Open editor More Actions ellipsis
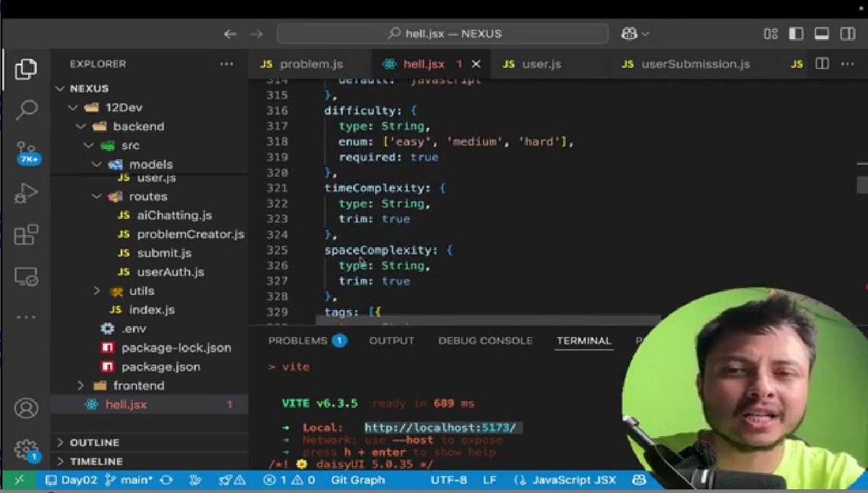This screenshot has height=493, width=868. click(847, 64)
